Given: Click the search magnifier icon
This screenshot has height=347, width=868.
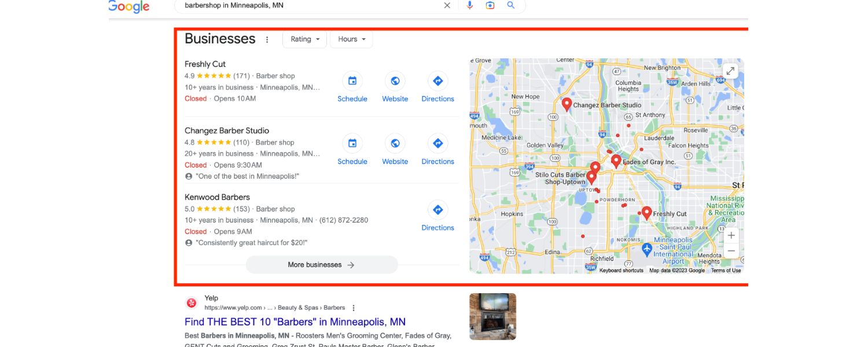Looking at the screenshot, I should pyautogui.click(x=510, y=5).
